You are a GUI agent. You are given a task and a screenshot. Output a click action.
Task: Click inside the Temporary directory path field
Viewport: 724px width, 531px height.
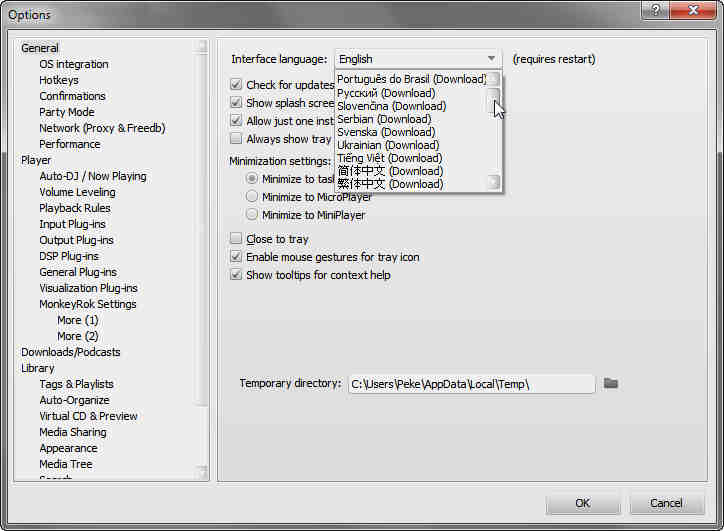(470, 383)
